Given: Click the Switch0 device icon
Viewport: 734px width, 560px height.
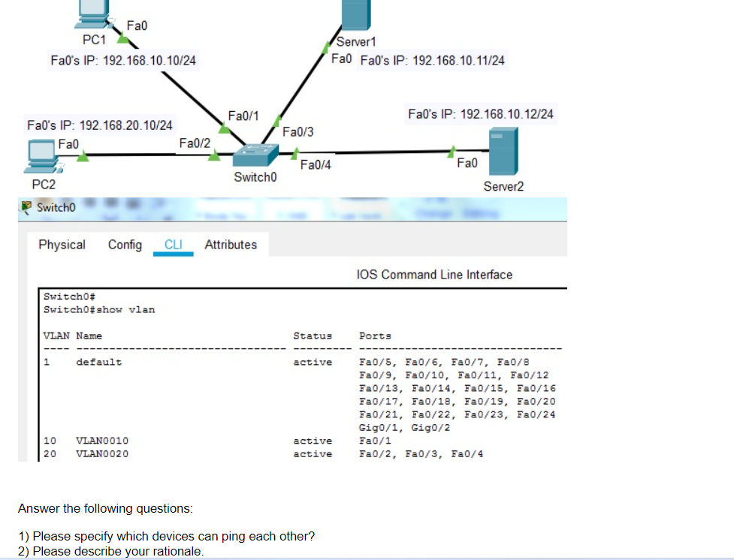Looking at the screenshot, I should coord(255,155).
